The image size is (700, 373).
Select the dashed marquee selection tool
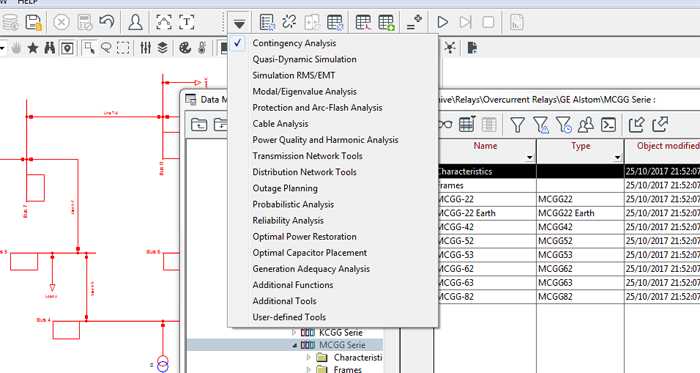tap(123, 48)
